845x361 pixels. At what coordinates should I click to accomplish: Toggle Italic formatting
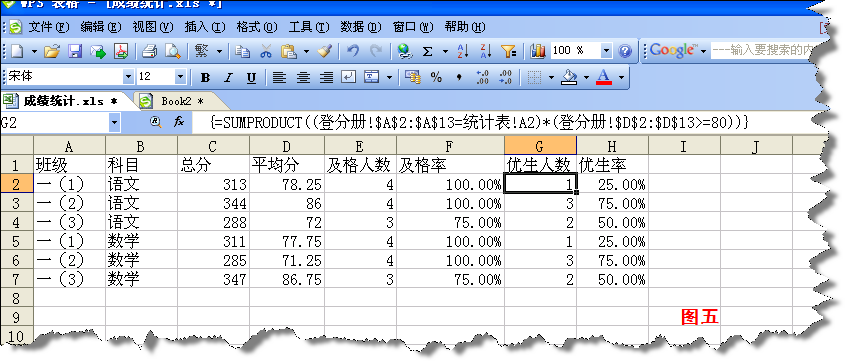(228, 78)
